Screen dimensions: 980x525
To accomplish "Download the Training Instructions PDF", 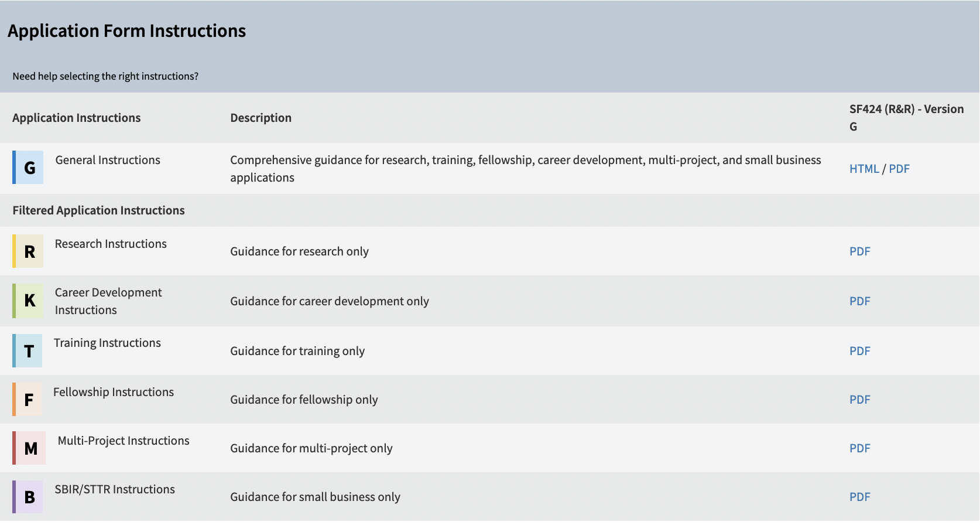I will [859, 351].
